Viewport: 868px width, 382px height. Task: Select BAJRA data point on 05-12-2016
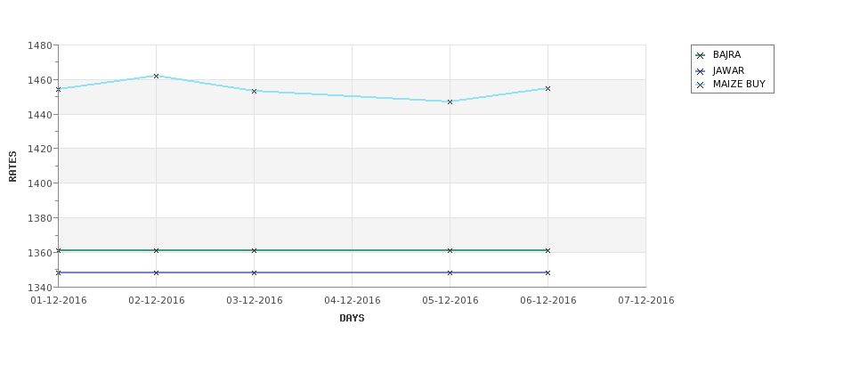pyautogui.click(x=450, y=251)
